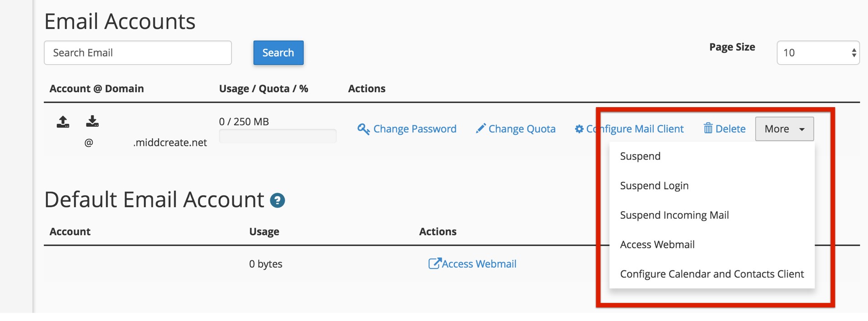Collapse the More actions dropdown

784,129
